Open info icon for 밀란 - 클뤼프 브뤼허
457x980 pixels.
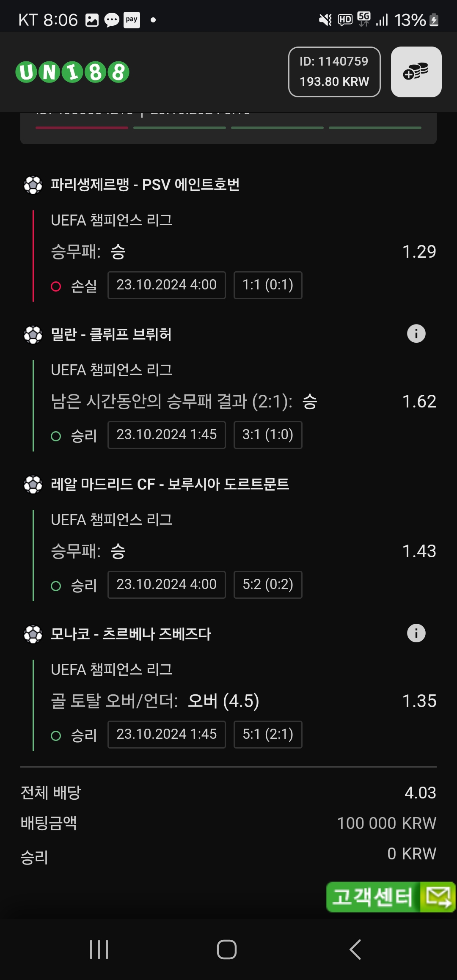click(416, 334)
